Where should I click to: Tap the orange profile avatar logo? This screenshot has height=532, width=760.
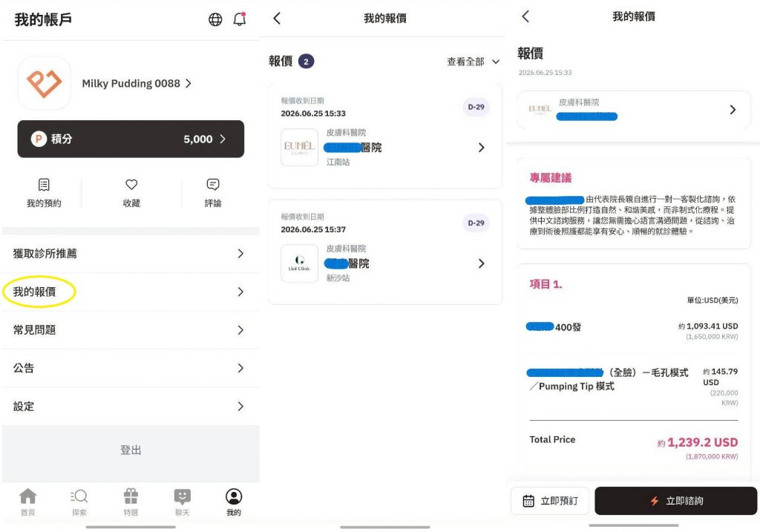coord(45,83)
